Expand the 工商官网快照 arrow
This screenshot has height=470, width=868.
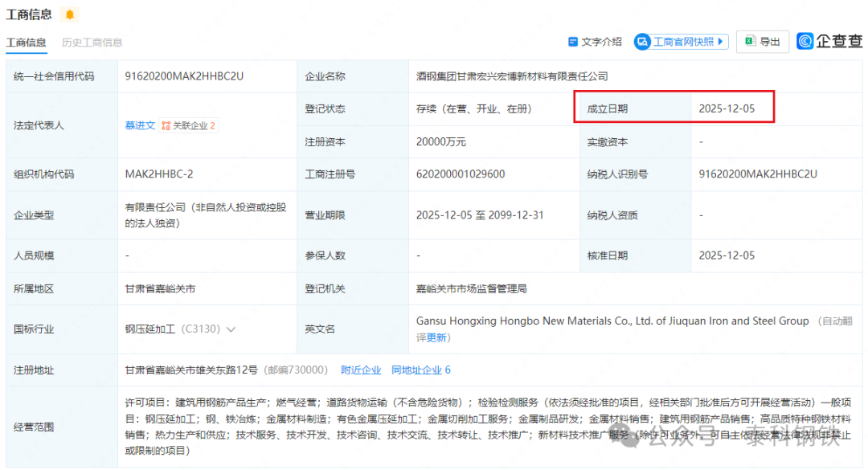[721, 42]
